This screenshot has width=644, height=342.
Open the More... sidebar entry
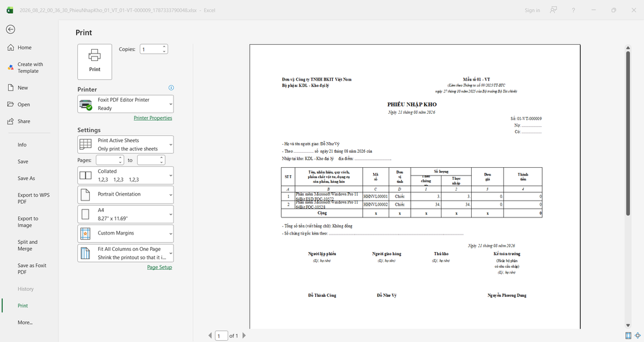pyautogui.click(x=25, y=323)
